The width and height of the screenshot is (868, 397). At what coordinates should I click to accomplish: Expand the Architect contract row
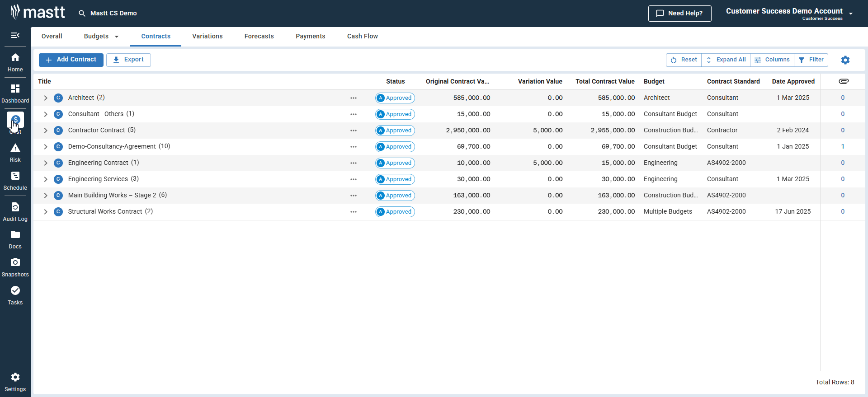click(46, 98)
